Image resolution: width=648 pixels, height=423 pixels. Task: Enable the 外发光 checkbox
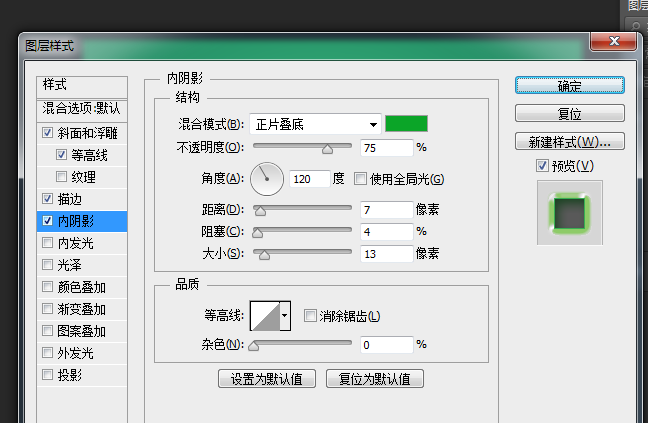[x=48, y=353]
